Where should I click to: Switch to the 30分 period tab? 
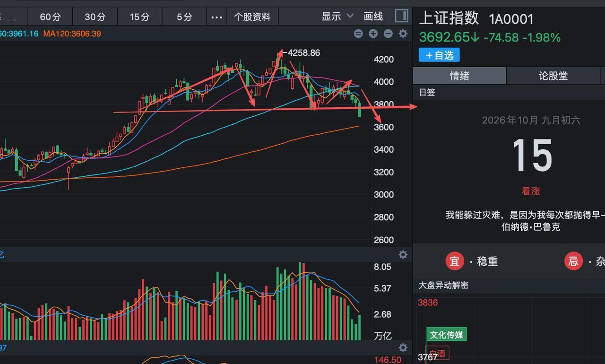[x=95, y=17]
